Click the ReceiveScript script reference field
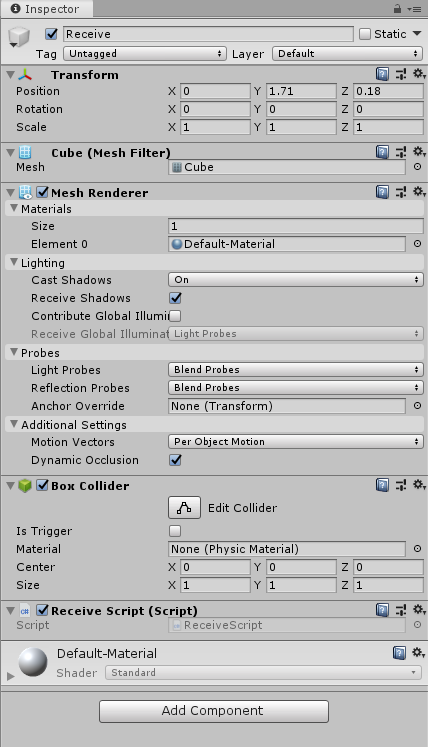This screenshot has width=428, height=747. (287, 625)
